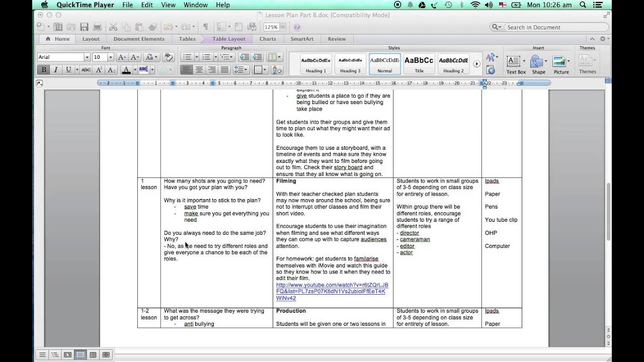Apply the Title style
Screen dimensions: 644x362
click(x=419, y=64)
